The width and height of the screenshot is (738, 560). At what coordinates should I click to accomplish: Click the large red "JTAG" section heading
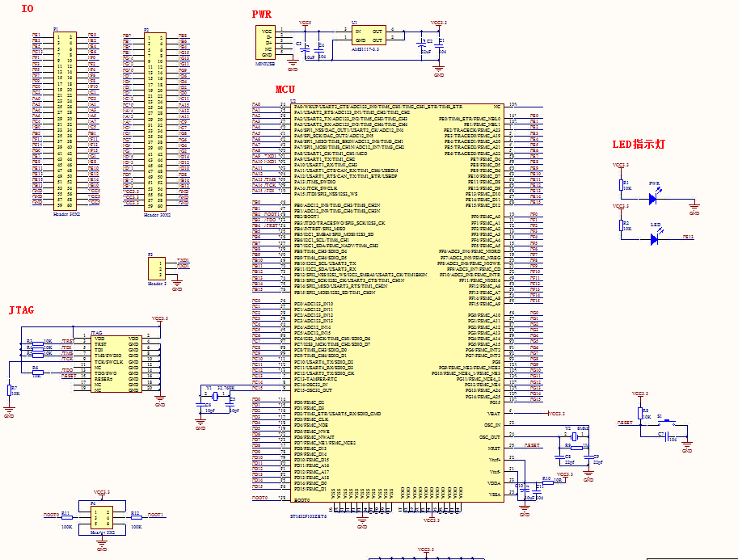[x=22, y=310]
